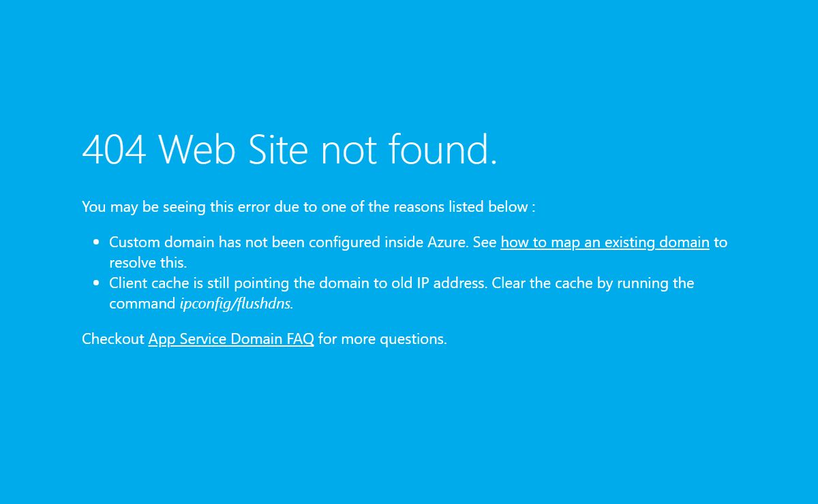
Task: Click the italic 'ipconfig/flushdns' command text
Action: (x=236, y=304)
